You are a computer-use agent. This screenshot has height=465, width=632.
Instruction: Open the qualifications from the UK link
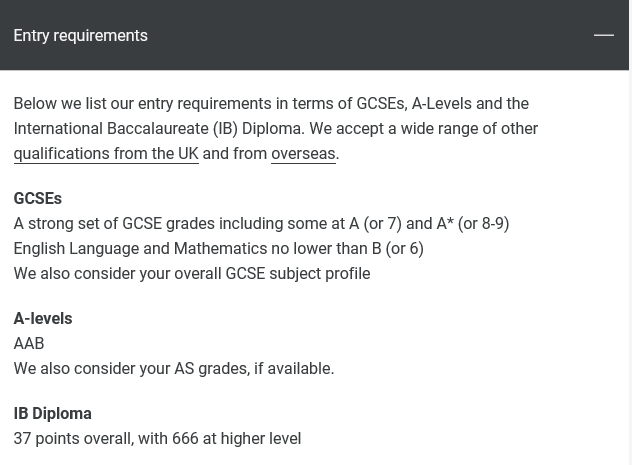[106, 154]
